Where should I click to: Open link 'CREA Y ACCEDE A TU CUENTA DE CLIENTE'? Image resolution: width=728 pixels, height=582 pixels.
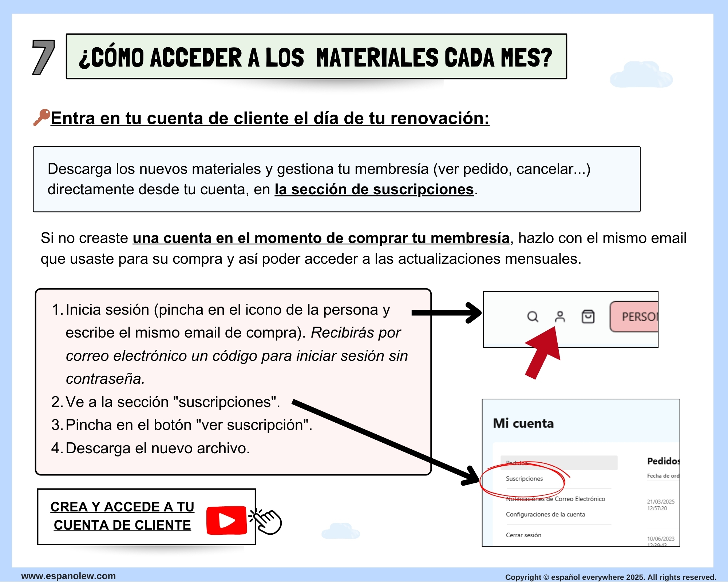[122, 516]
